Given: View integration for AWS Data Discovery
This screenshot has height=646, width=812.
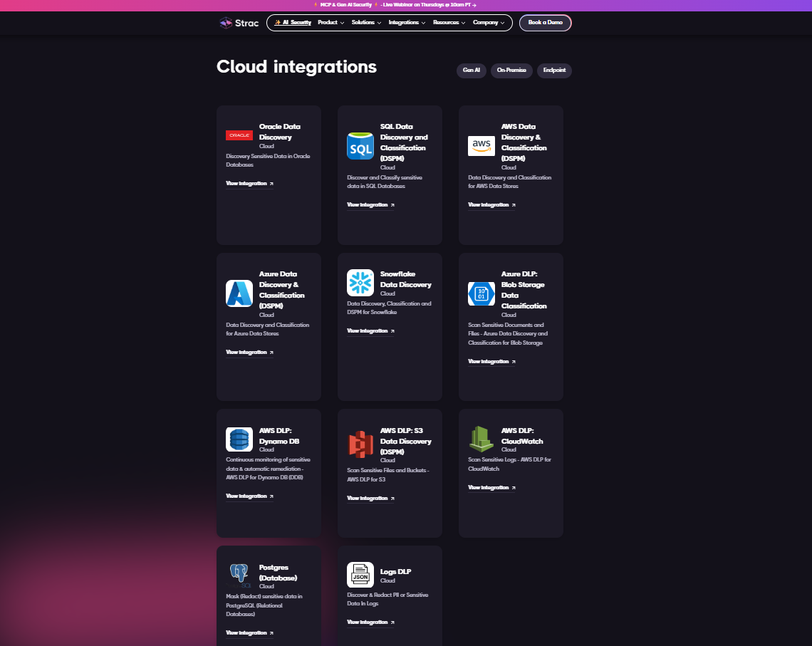Looking at the screenshot, I should click(492, 205).
